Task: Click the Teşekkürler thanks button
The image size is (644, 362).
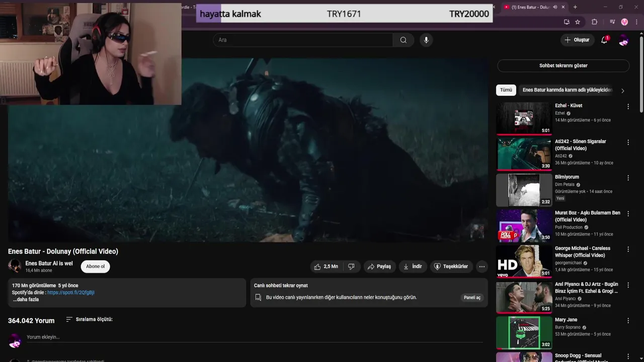Action: tap(451, 266)
